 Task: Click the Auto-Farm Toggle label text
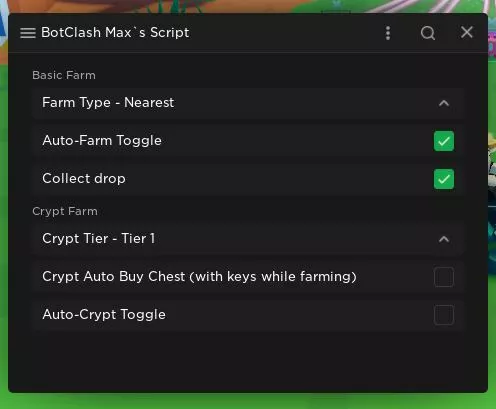pyautogui.click(x=102, y=141)
